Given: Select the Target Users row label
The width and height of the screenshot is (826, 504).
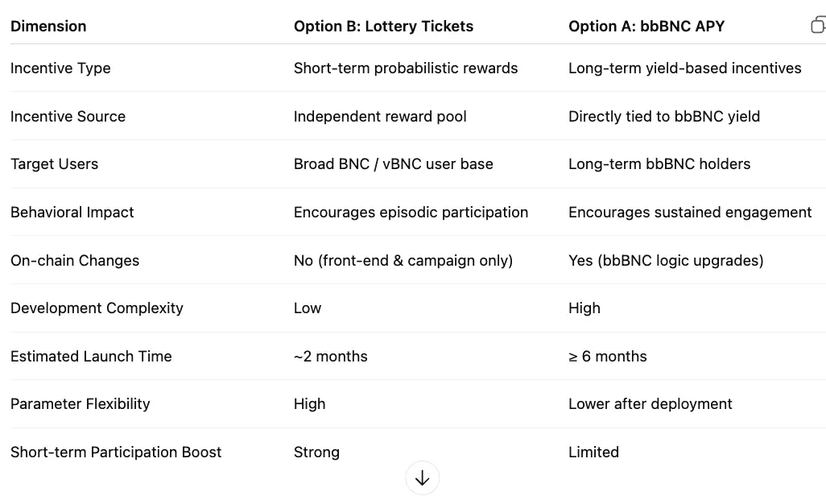Looking at the screenshot, I should (54, 164).
